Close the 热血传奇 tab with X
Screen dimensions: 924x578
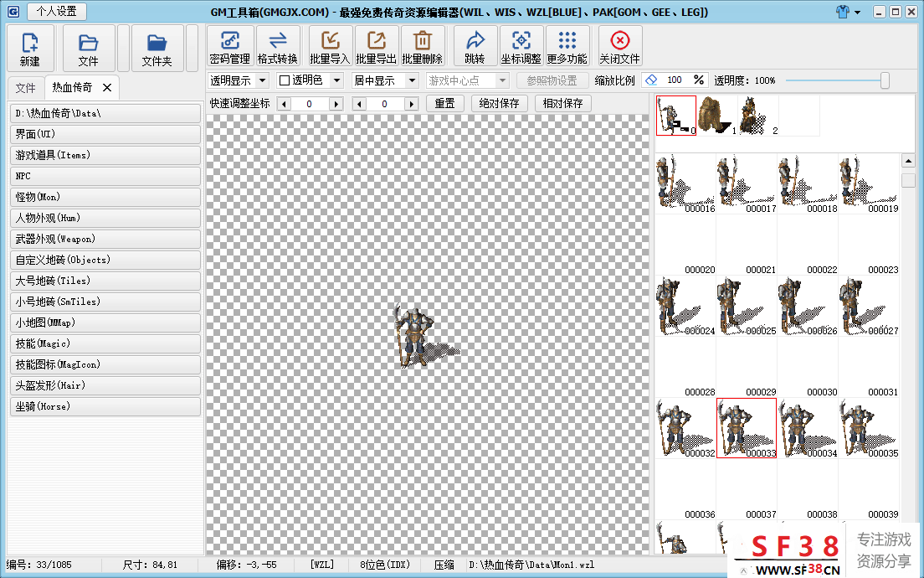pos(107,87)
